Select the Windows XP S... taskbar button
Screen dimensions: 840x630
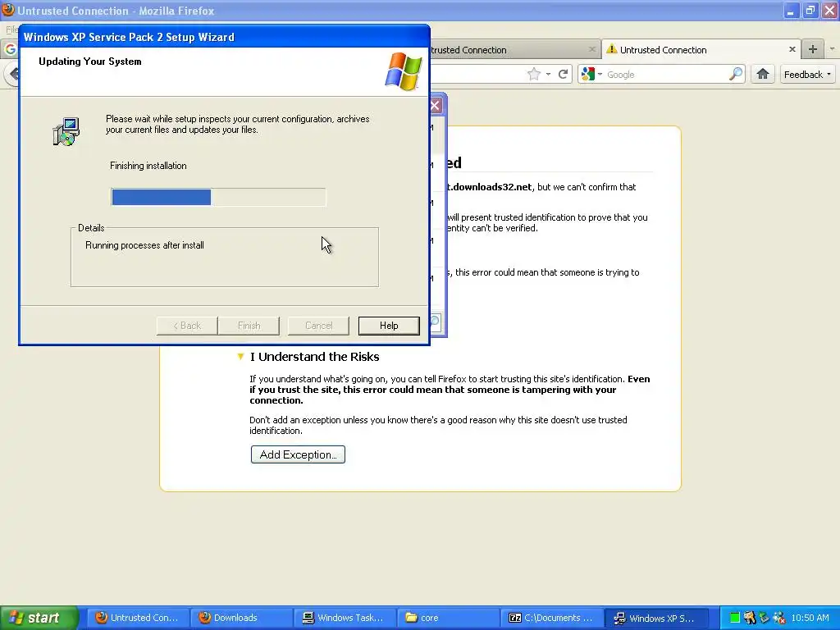tap(655, 618)
